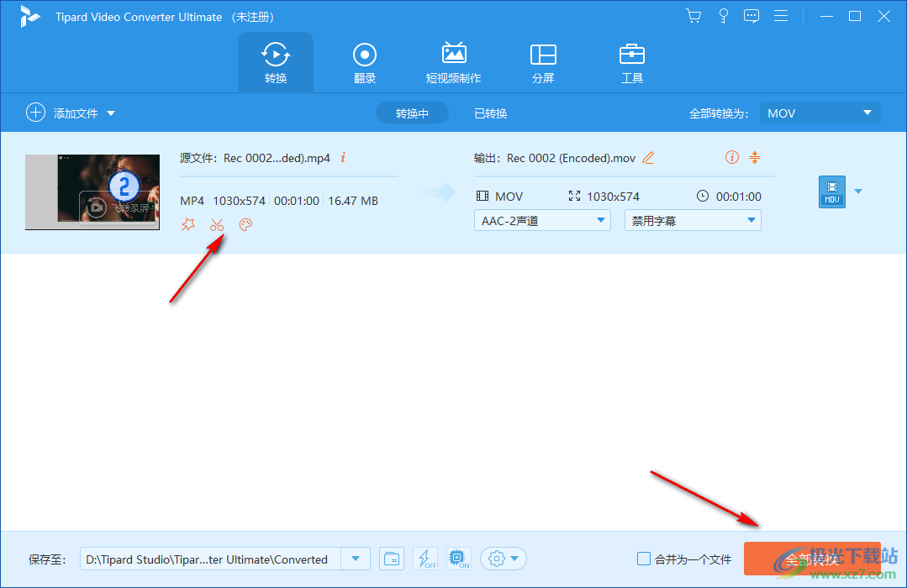Image resolution: width=907 pixels, height=588 pixels.
Task: Open the 全部转换为 MOV format dropdown
Action: 820,112
